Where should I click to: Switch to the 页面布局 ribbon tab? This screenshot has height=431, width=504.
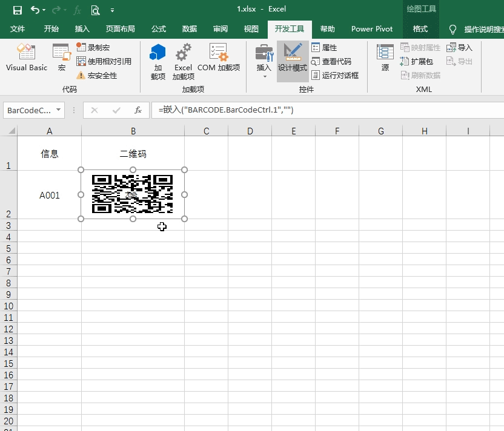(120, 29)
